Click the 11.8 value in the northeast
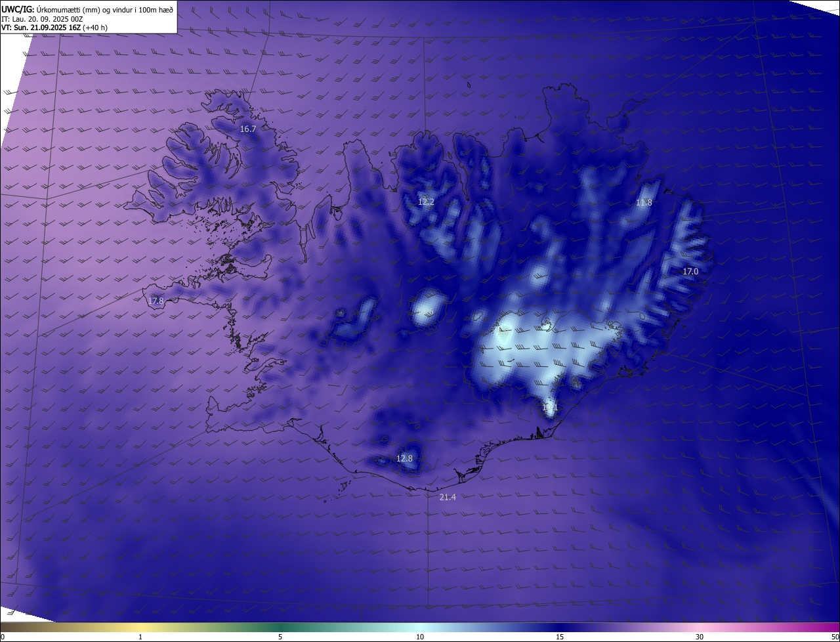The image size is (840, 642). (x=644, y=203)
